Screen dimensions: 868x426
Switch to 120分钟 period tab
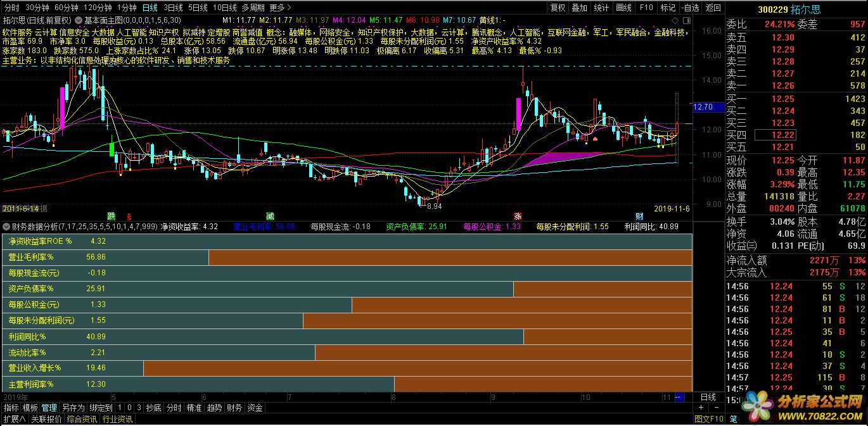click(98, 8)
